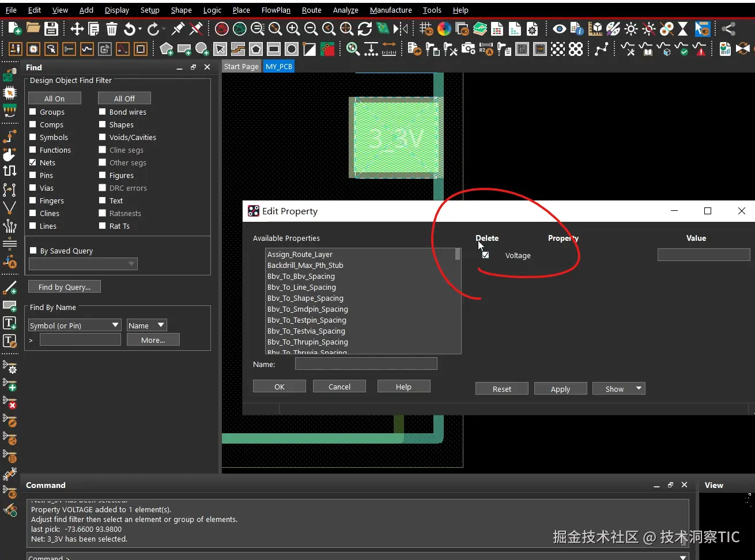Check the Pins checkbox
755x560 pixels.
pos(33,175)
